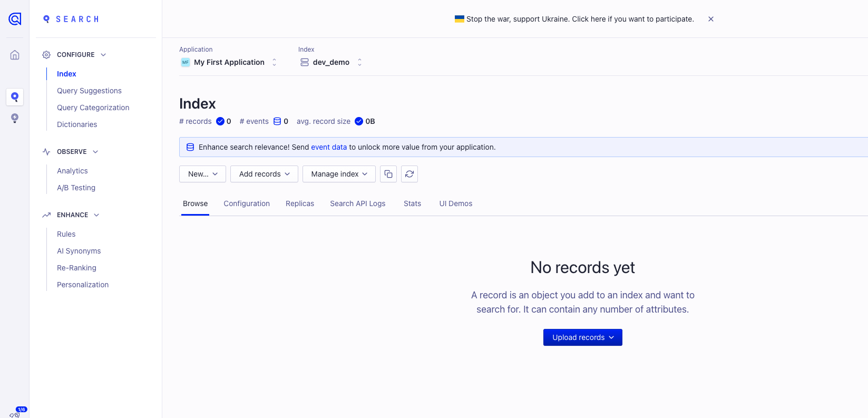This screenshot has height=418, width=868.
Task: Click the refresh index icon button
Action: point(409,174)
